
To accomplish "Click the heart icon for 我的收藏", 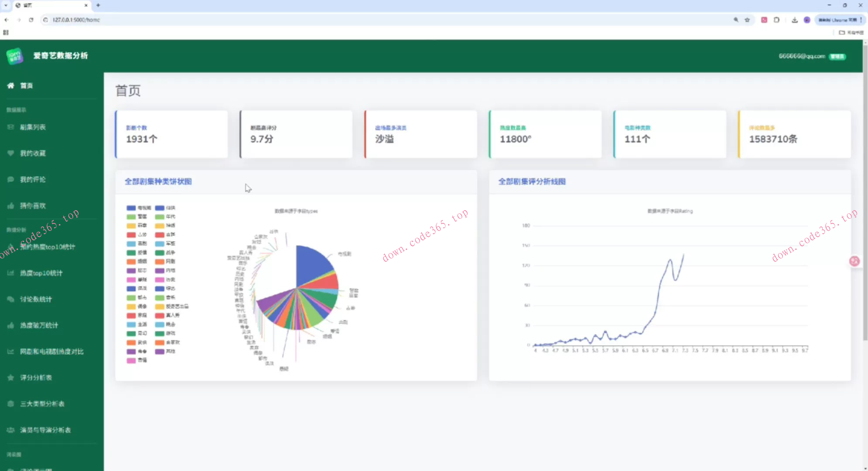I will click(10, 153).
